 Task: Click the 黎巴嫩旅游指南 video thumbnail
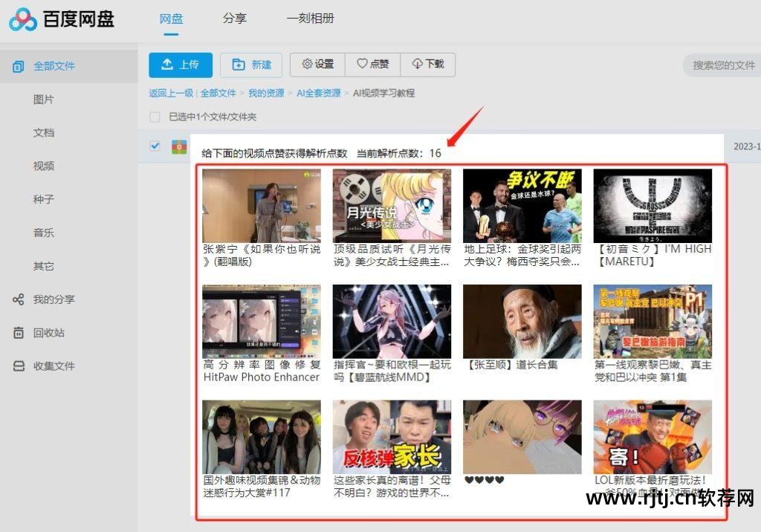pos(652,321)
